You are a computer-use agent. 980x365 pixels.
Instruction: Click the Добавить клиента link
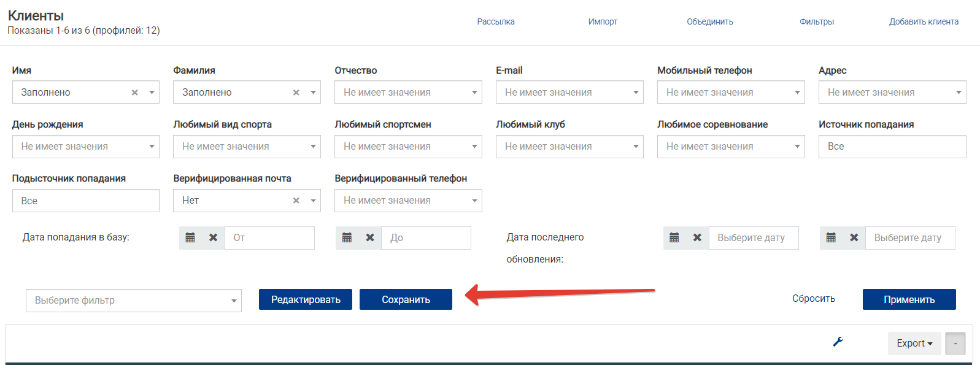point(924,21)
